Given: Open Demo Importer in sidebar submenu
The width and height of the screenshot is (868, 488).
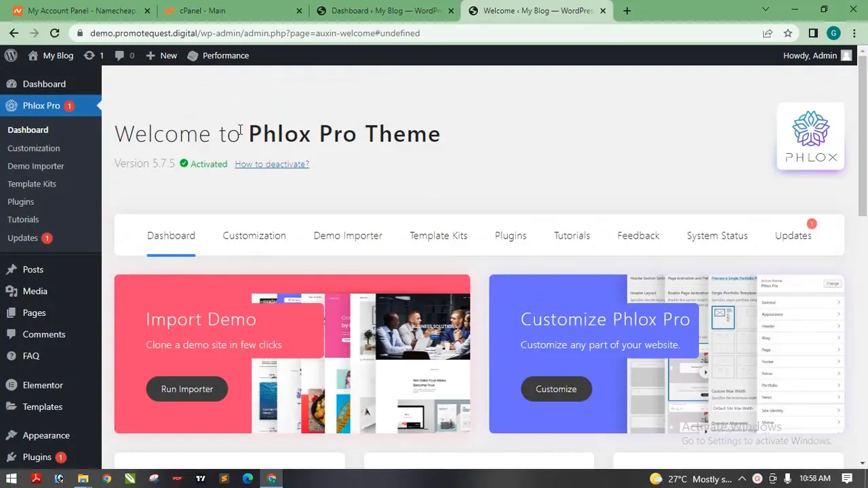Looking at the screenshot, I should click(x=36, y=166).
